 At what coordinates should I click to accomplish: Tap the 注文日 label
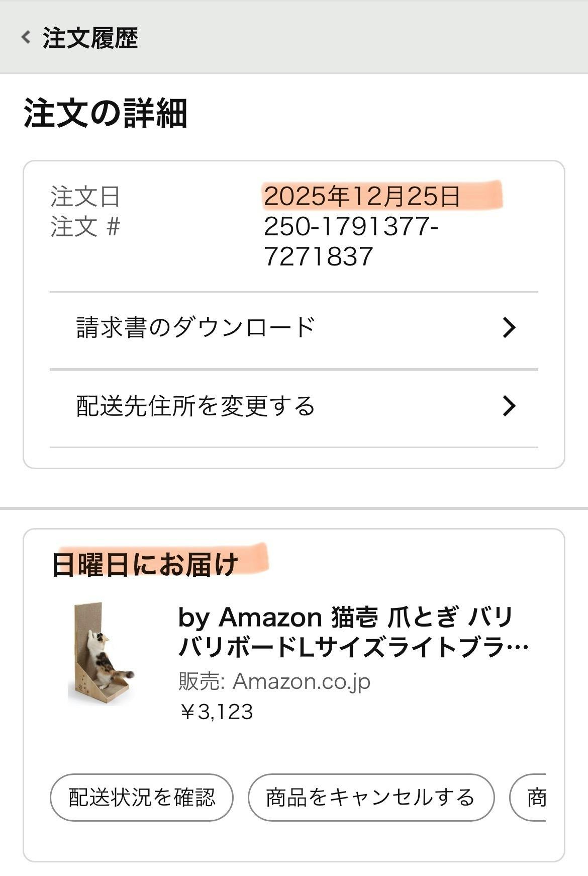pos(85,197)
